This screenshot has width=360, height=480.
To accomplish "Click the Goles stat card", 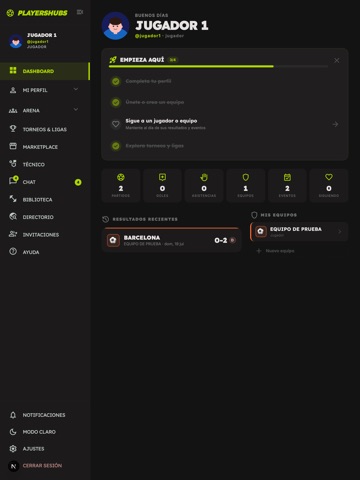I will [162, 186].
